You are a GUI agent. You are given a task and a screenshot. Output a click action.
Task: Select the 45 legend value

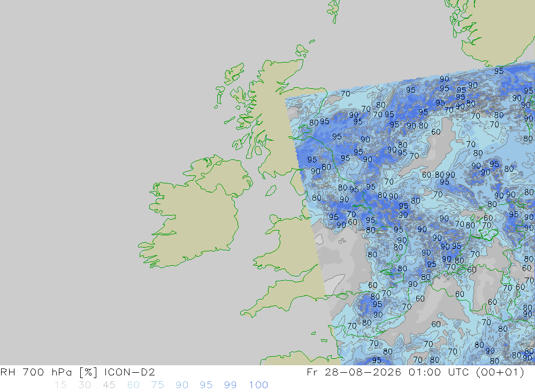(x=109, y=385)
